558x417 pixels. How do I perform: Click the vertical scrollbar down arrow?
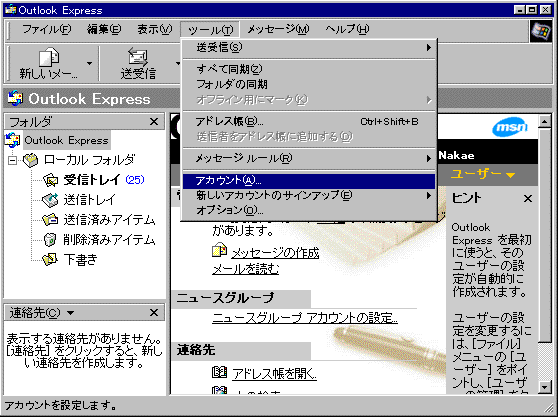(545, 386)
